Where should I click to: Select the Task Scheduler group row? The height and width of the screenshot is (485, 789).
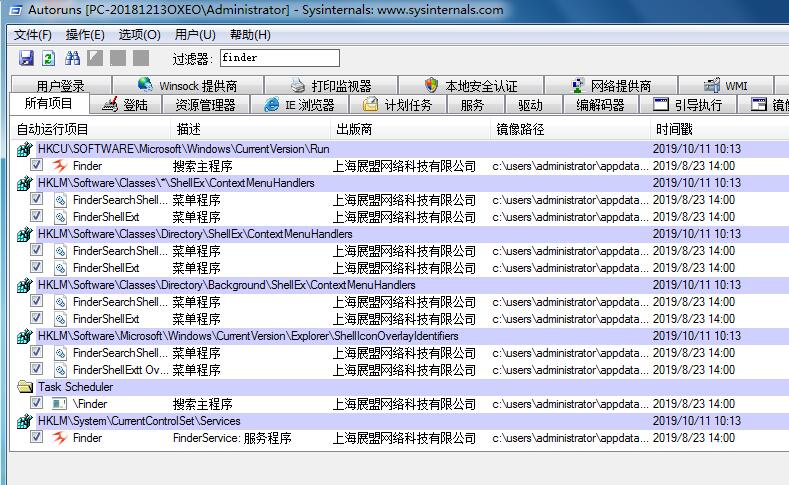pyautogui.click(x=400, y=387)
